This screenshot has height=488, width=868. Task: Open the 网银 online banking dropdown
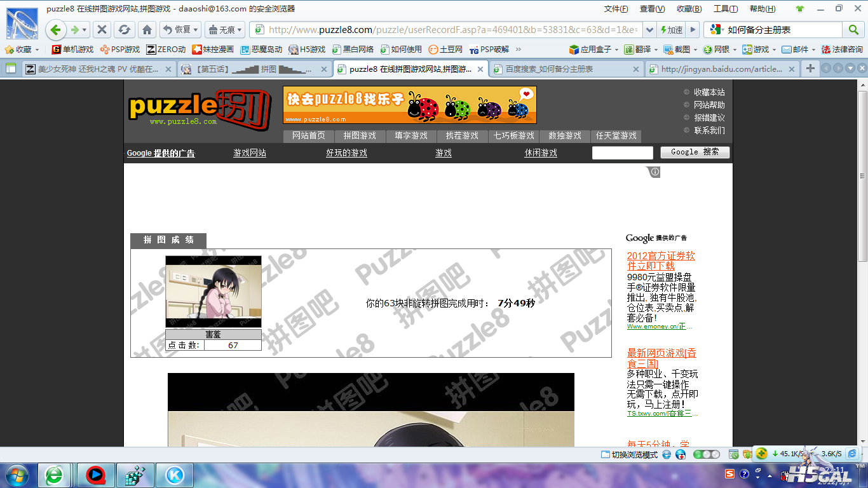pyautogui.click(x=719, y=49)
